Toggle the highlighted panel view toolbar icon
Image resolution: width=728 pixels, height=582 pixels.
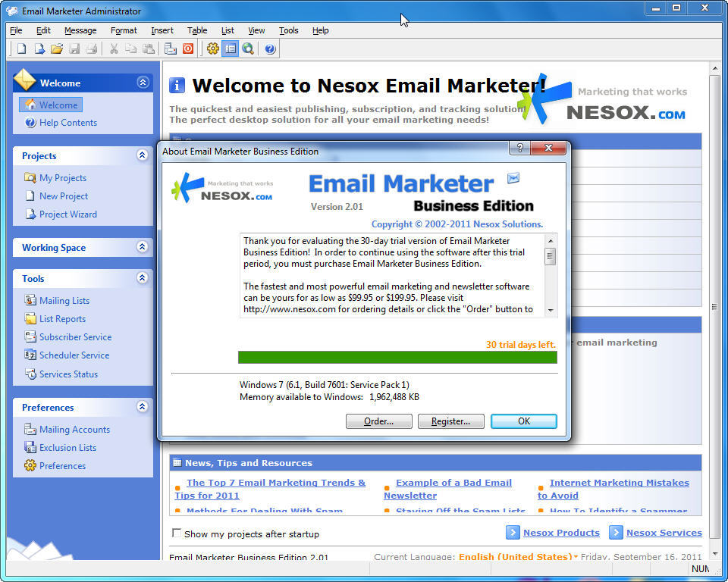(x=231, y=48)
